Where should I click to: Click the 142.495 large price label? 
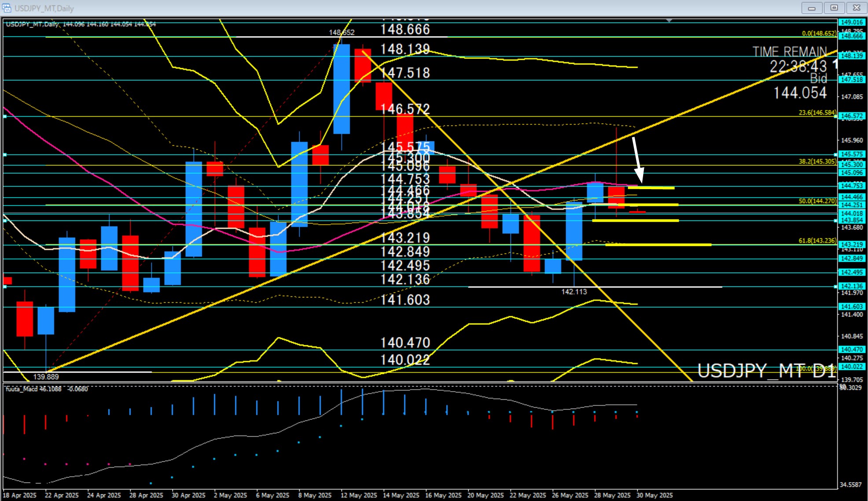pos(405,266)
